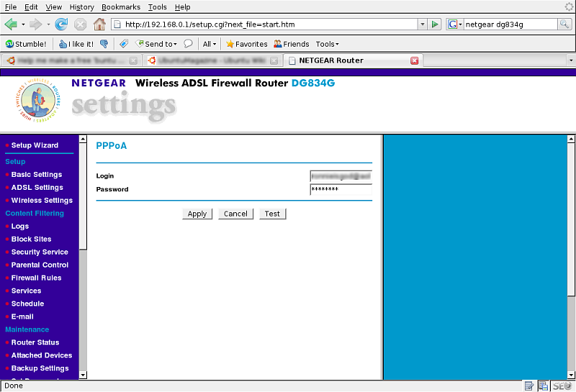Open Wireless Settings link

(42, 201)
